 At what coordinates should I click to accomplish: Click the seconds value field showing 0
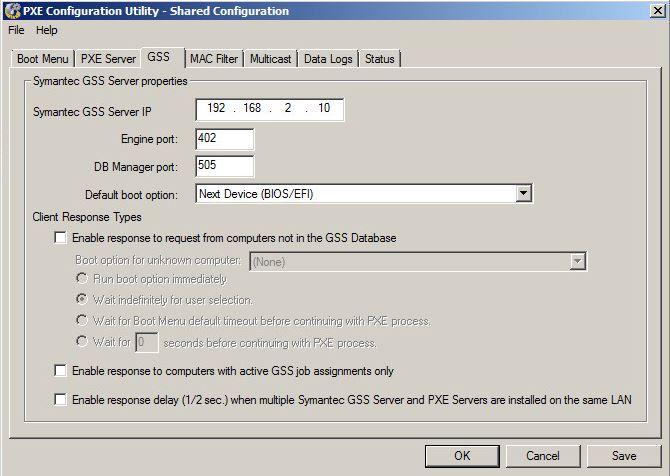(147, 343)
